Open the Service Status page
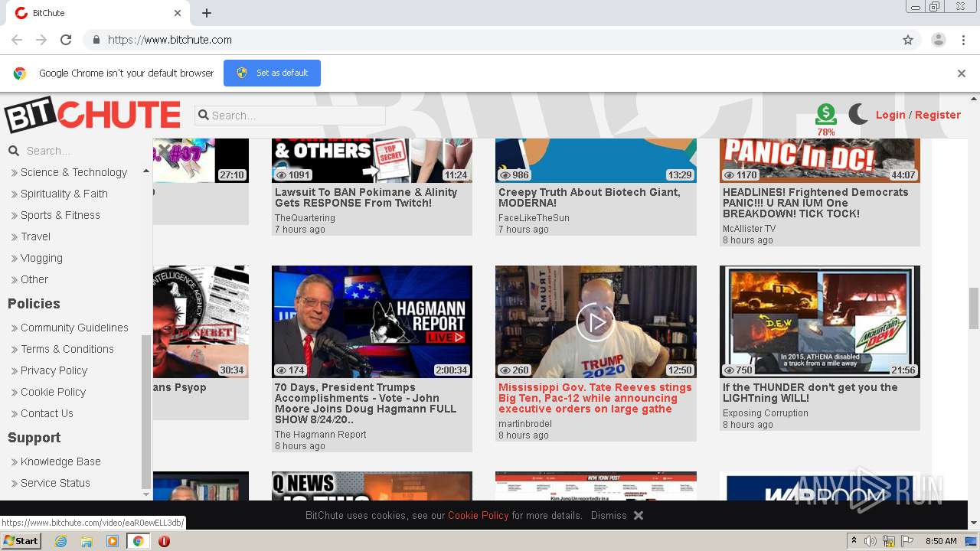 55,483
